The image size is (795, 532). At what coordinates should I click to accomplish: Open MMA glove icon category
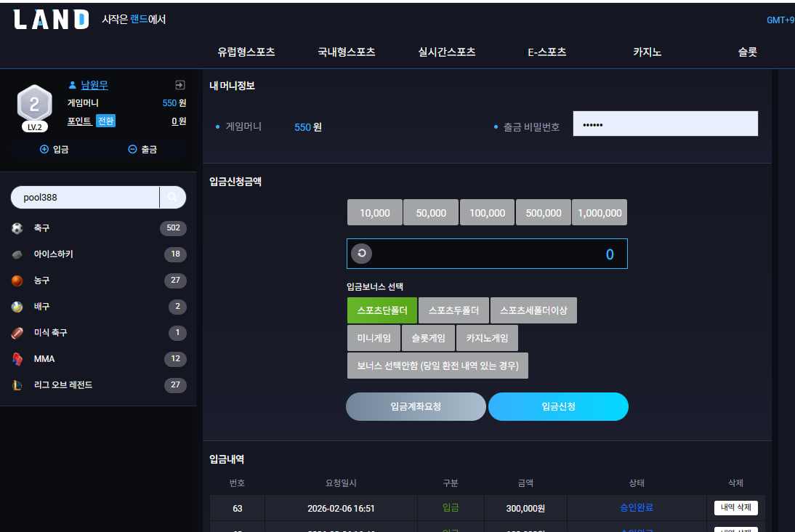(x=17, y=359)
